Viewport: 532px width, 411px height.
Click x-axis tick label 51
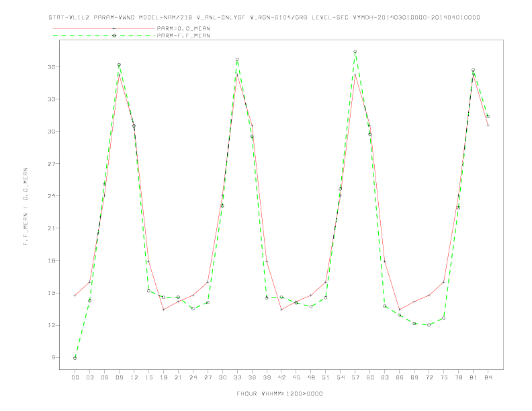[x=326, y=377]
